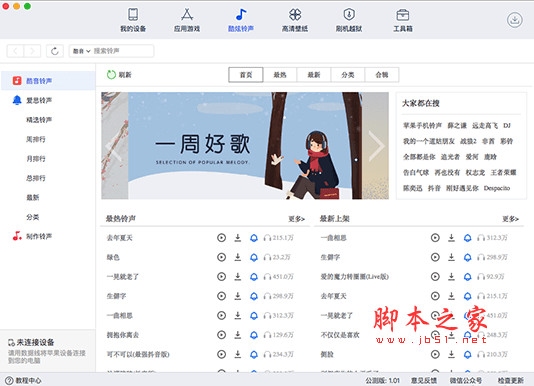Set 拥抱你离去 as ringtone with bell
The image size is (534, 386).
tap(254, 335)
